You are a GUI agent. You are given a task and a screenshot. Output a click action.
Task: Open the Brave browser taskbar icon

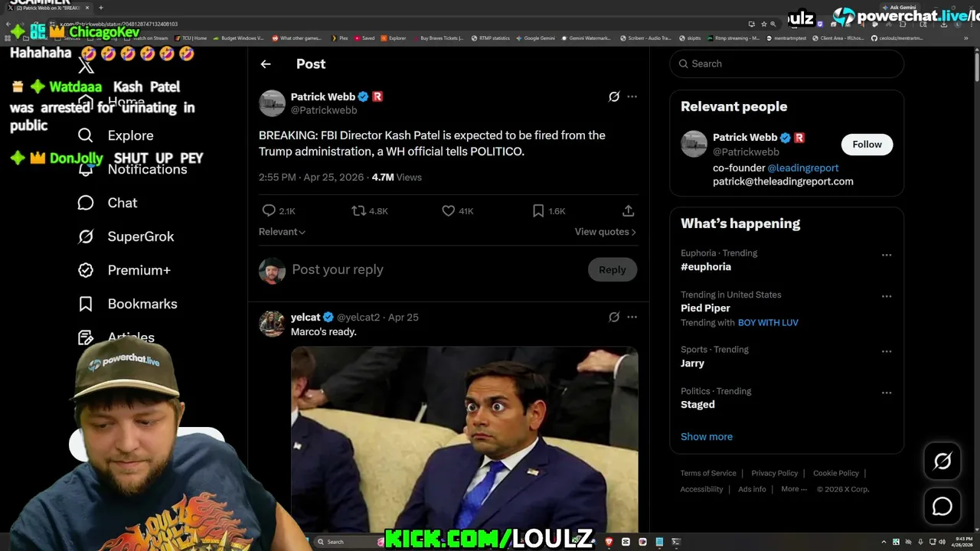[x=609, y=542]
